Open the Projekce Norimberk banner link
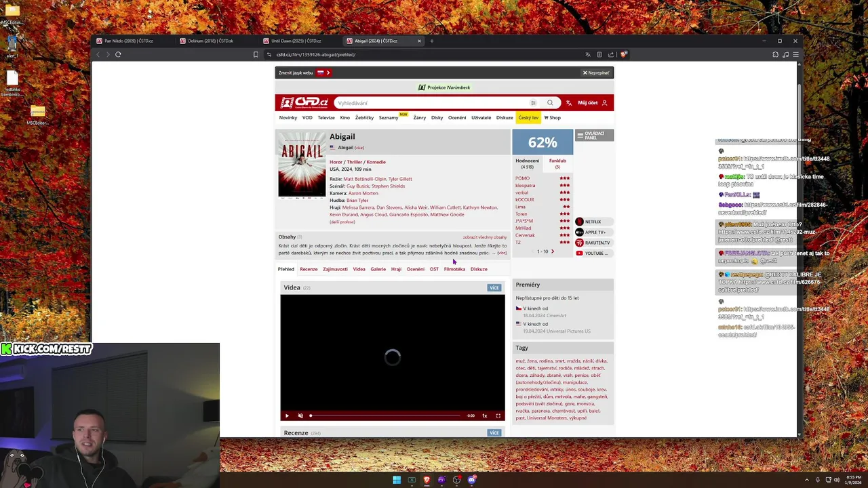This screenshot has height=488, width=868. [x=444, y=87]
